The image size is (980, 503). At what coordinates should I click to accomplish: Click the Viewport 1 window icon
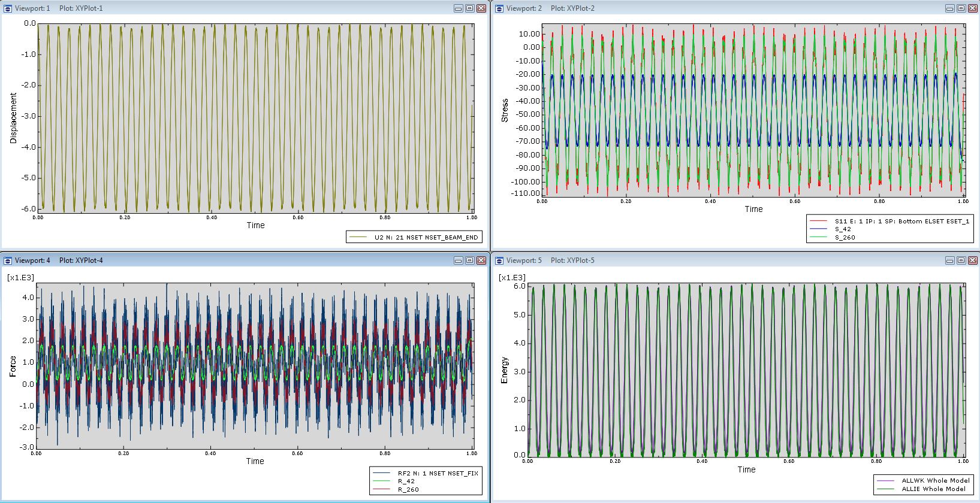click(8, 8)
